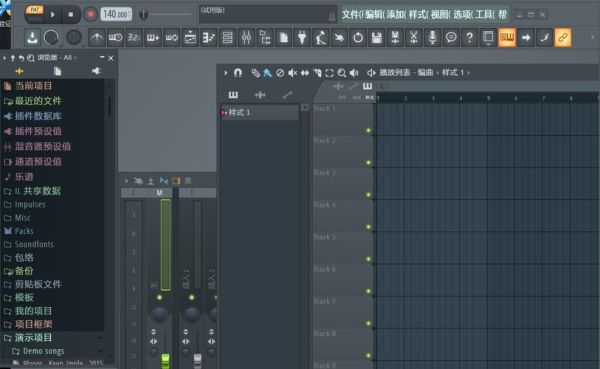Toggle the 3-2-1 countdown icon
This screenshot has width=600, height=369.
tap(134, 38)
